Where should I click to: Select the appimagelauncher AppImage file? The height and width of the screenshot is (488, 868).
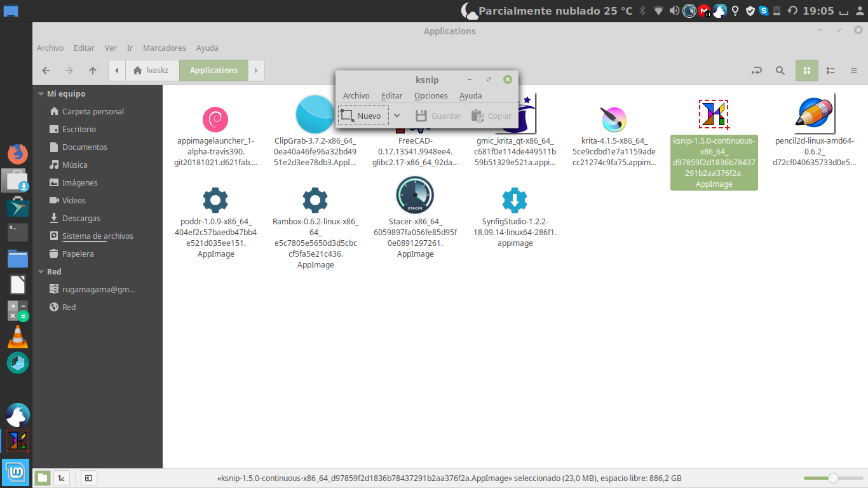[215, 119]
